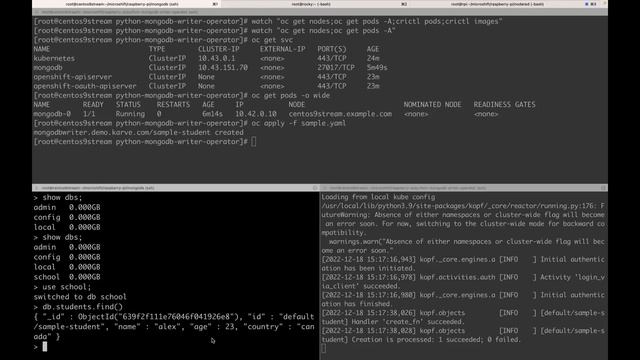The width and height of the screenshot is (640, 360).
Task: Click the 'oc get pods -o wide' command
Action: pos(290,96)
